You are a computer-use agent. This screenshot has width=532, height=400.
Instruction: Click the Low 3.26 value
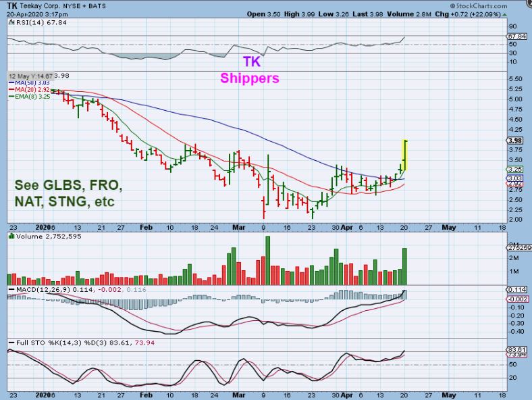click(334, 14)
